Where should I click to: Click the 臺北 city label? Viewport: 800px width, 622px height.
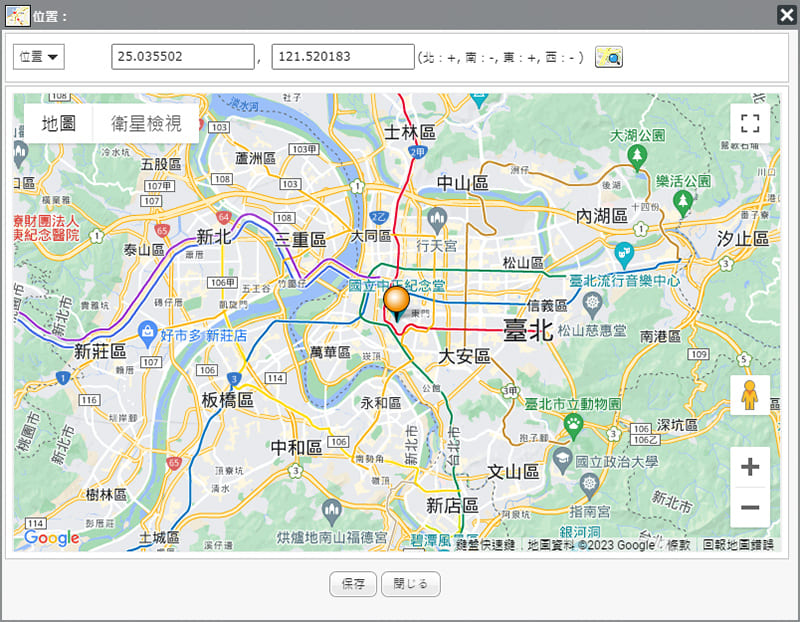pos(528,331)
